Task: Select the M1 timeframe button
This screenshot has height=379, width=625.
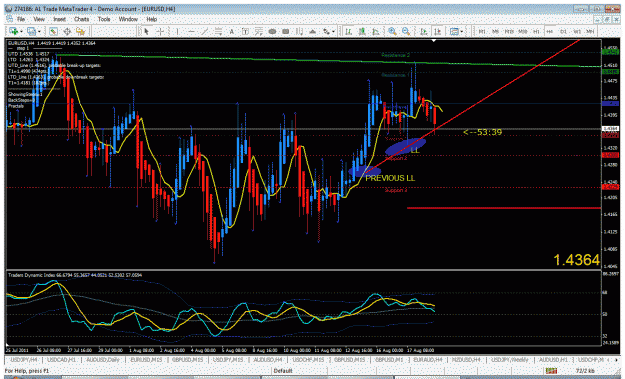Action: click(482, 31)
